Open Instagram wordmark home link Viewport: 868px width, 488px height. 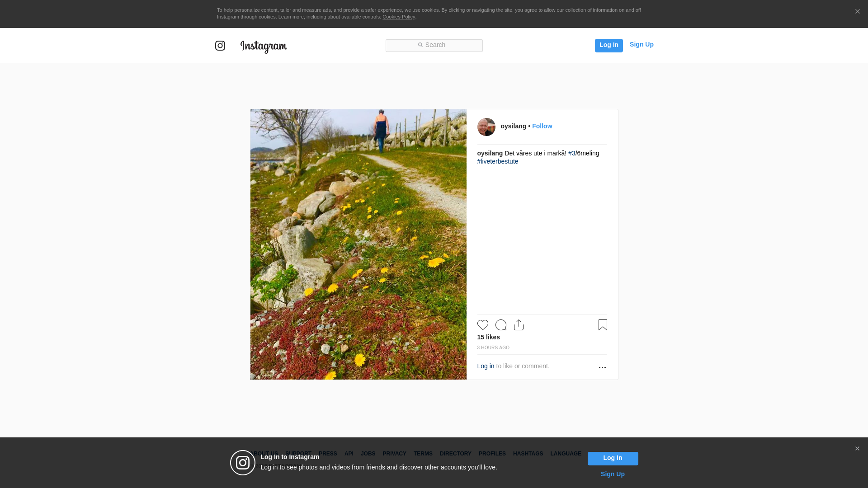(264, 46)
